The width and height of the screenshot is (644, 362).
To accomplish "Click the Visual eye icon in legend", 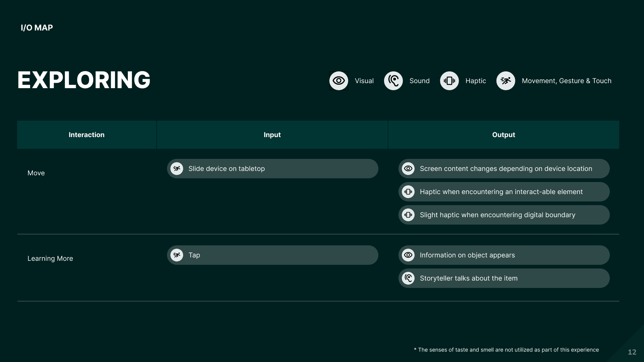I will click(x=338, y=81).
